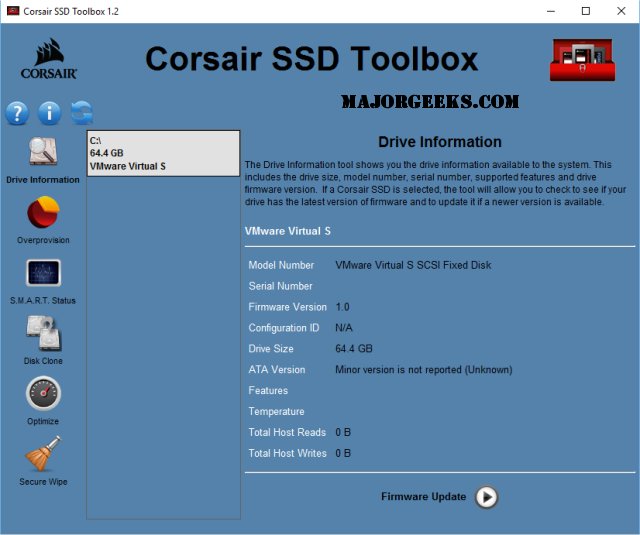Viewport: 640px width, 535px height.
Task: Click the ATA Version value text
Action: click(x=424, y=370)
